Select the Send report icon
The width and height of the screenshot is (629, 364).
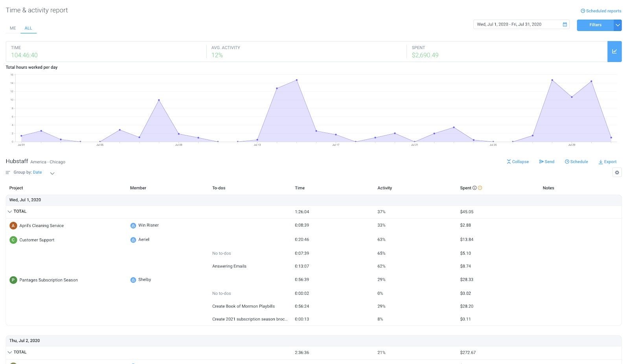(x=542, y=161)
